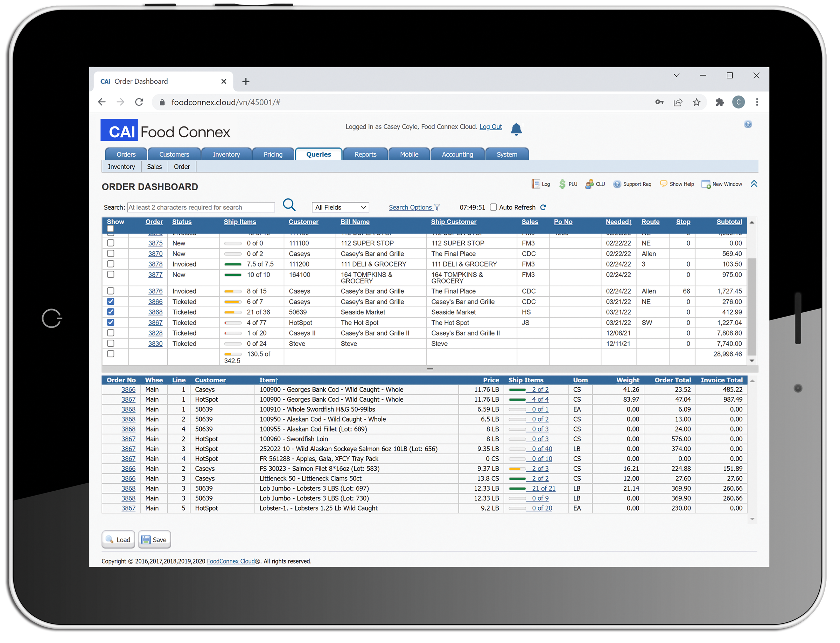Switch to the Reports tab
This screenshot has width=840, height=643.
click(365, 154)
